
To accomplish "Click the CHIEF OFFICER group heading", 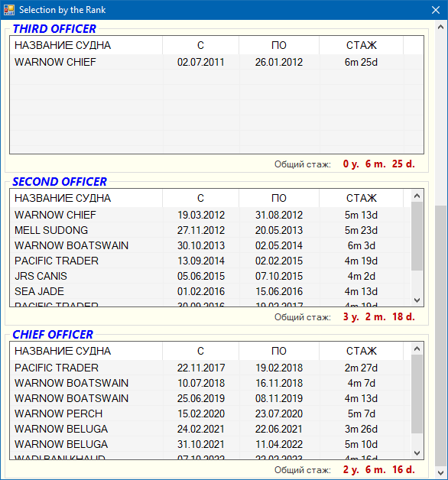I will (53, 334).
